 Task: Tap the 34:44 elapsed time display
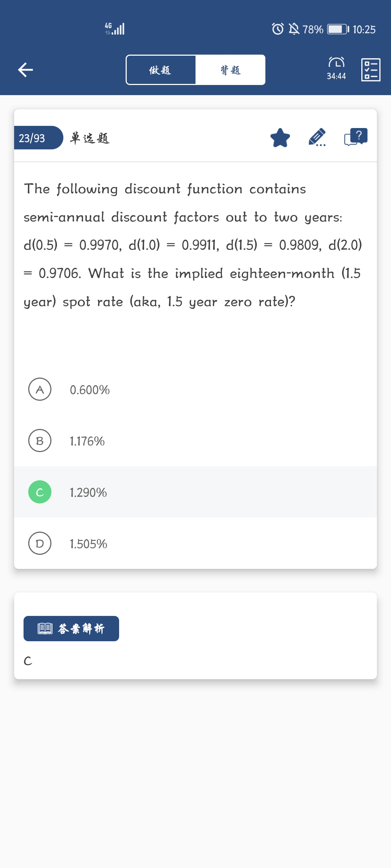(x=336, y=76)
